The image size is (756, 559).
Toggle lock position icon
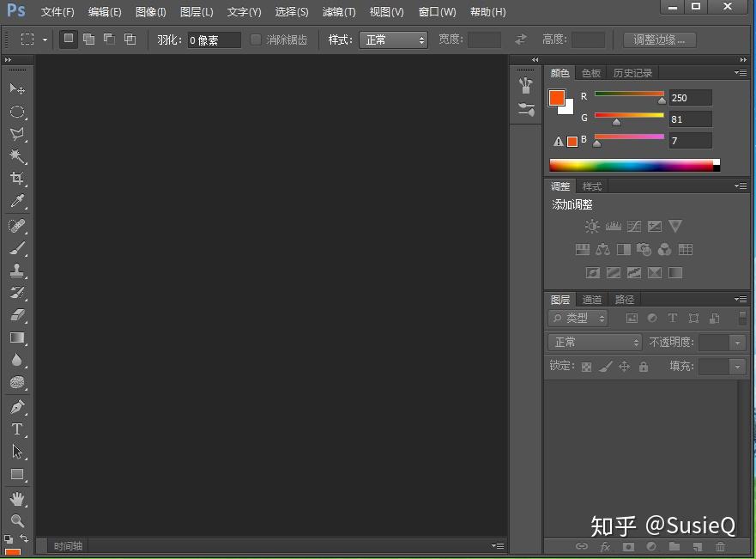point(625,367)
